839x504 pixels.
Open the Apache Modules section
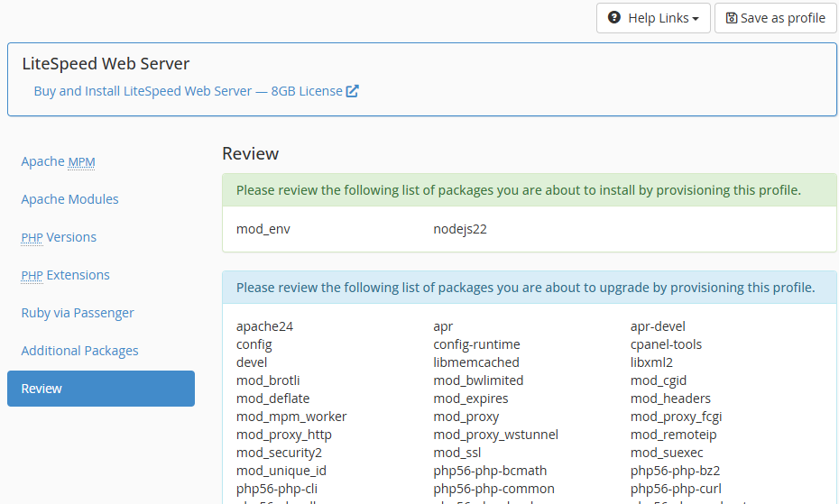tap(69, 199)
